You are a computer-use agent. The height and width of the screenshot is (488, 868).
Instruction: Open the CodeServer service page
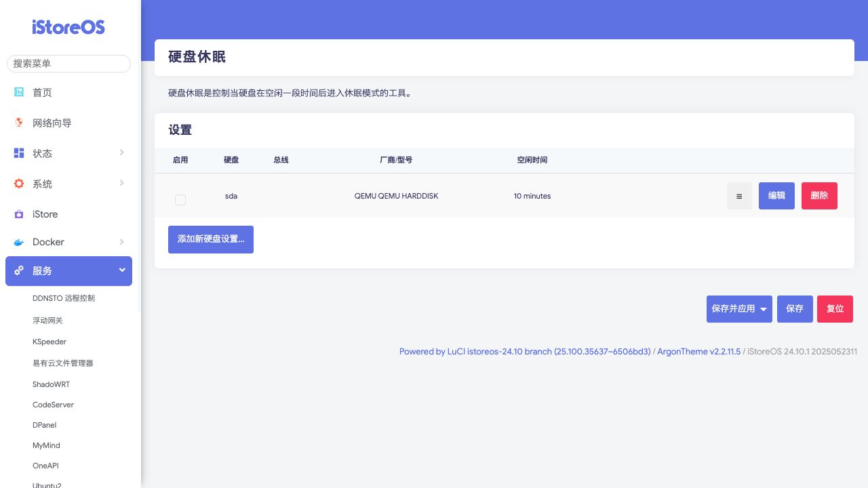(53, 405)
